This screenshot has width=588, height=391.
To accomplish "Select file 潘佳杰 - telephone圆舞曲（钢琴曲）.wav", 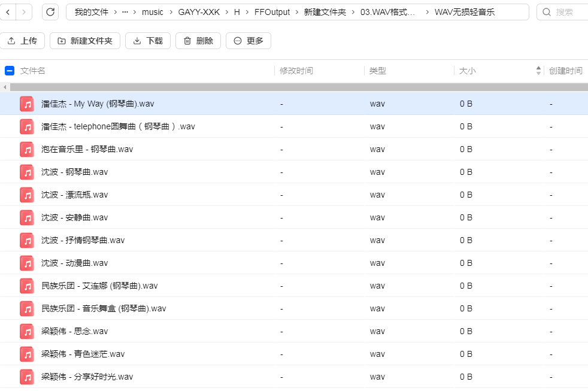I will (x=294, y=127).
